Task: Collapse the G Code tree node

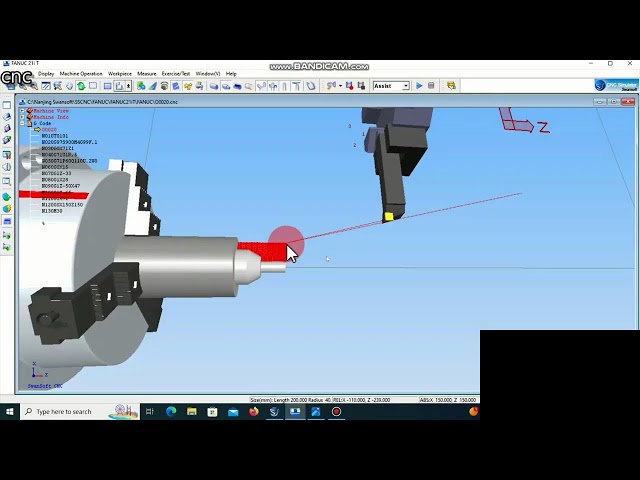Action: coord(22,123)
